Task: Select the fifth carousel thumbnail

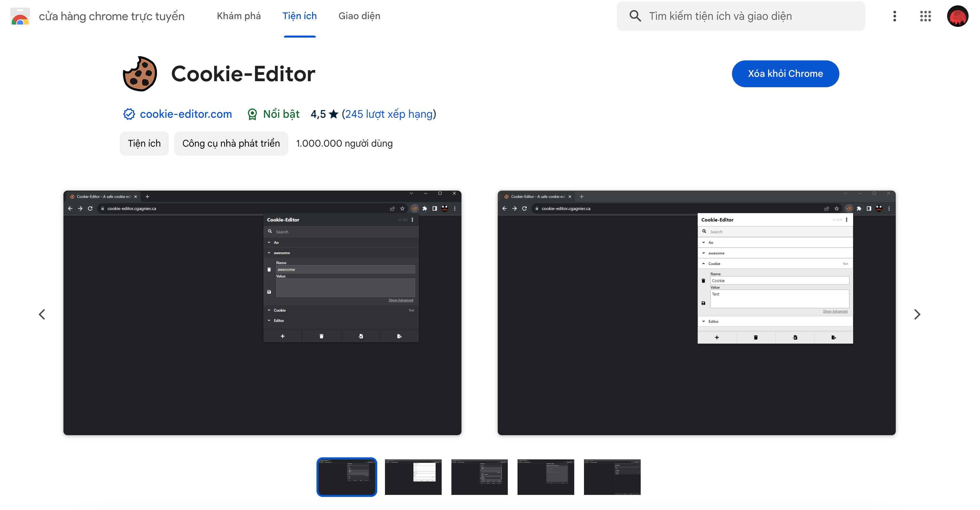Action: (x=612, y=477)
